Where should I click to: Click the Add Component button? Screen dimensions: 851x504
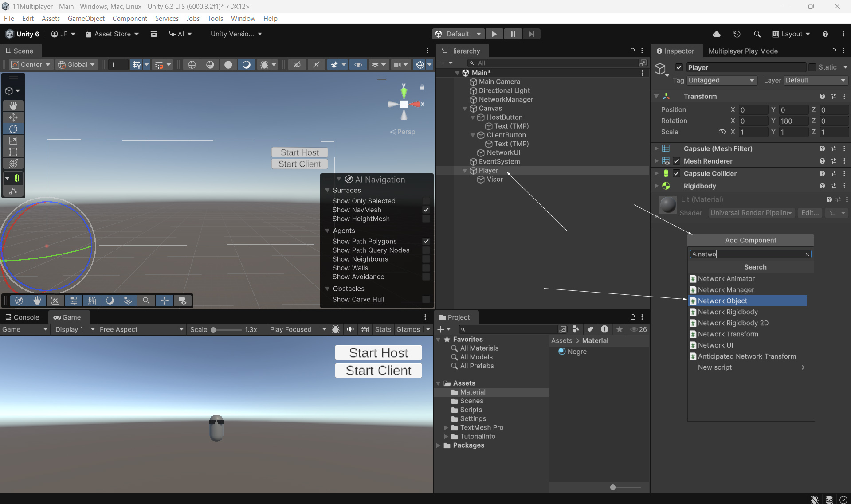click(750, 240)
